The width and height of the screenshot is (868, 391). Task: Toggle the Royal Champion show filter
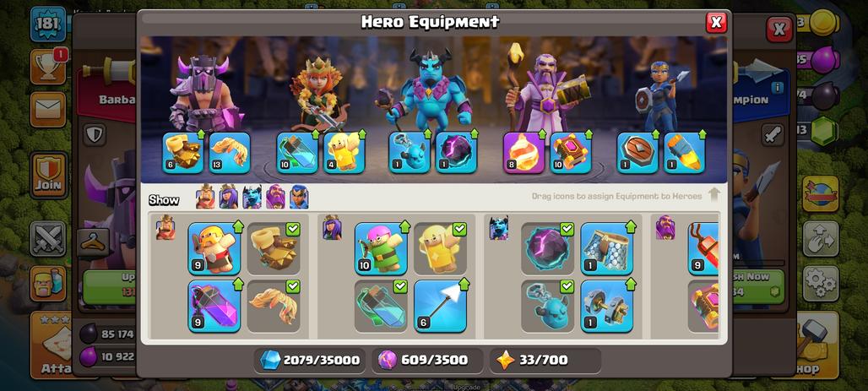298,197
